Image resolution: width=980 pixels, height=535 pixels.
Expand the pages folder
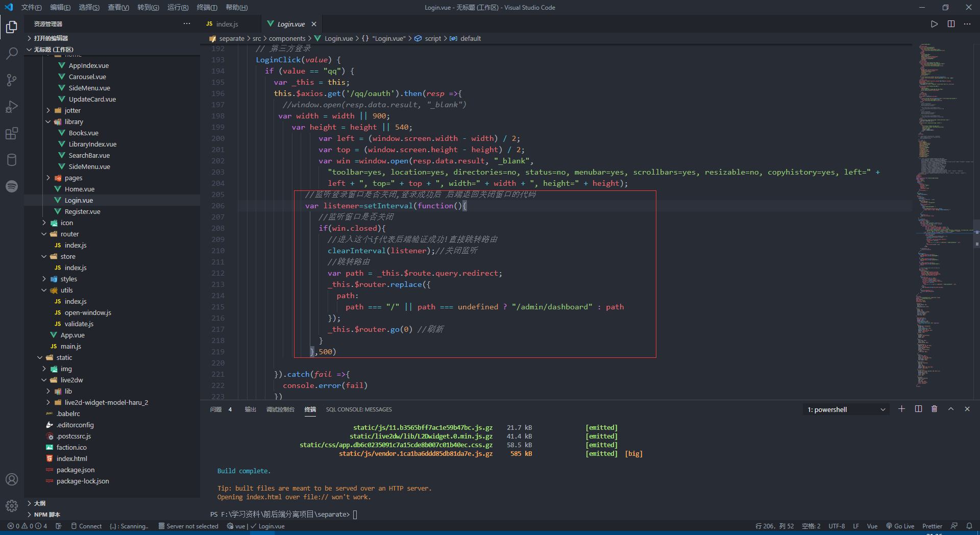tap(73, 178)
